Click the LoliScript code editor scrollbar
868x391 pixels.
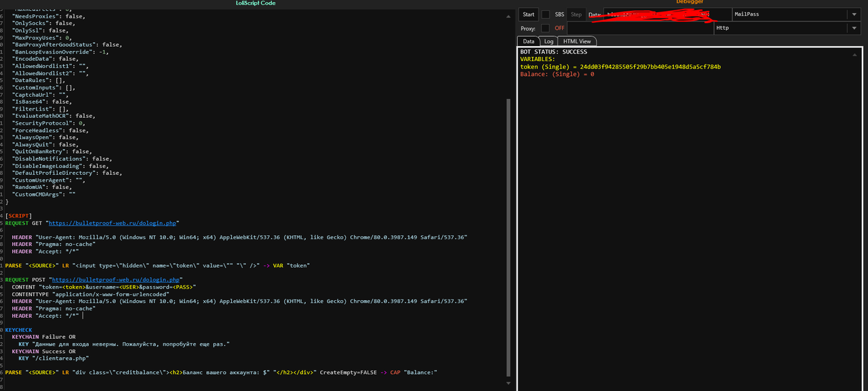[x=509, y=237]
